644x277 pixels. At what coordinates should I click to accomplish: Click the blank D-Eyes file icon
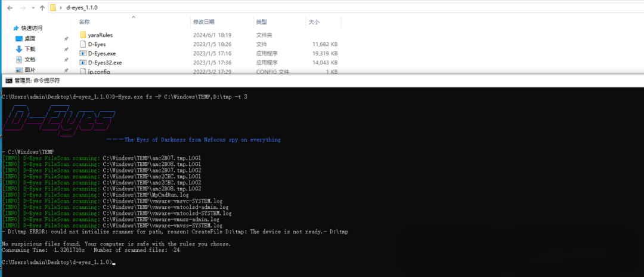click(x=82, y=44)
